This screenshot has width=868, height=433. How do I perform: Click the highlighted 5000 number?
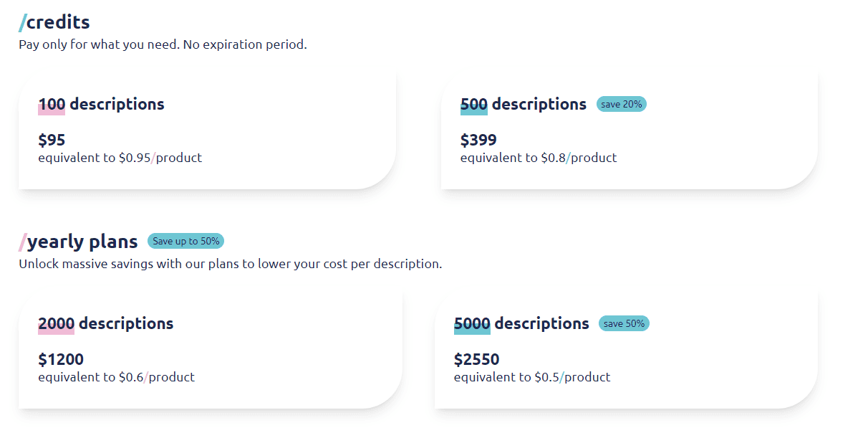tap(471, 323)
